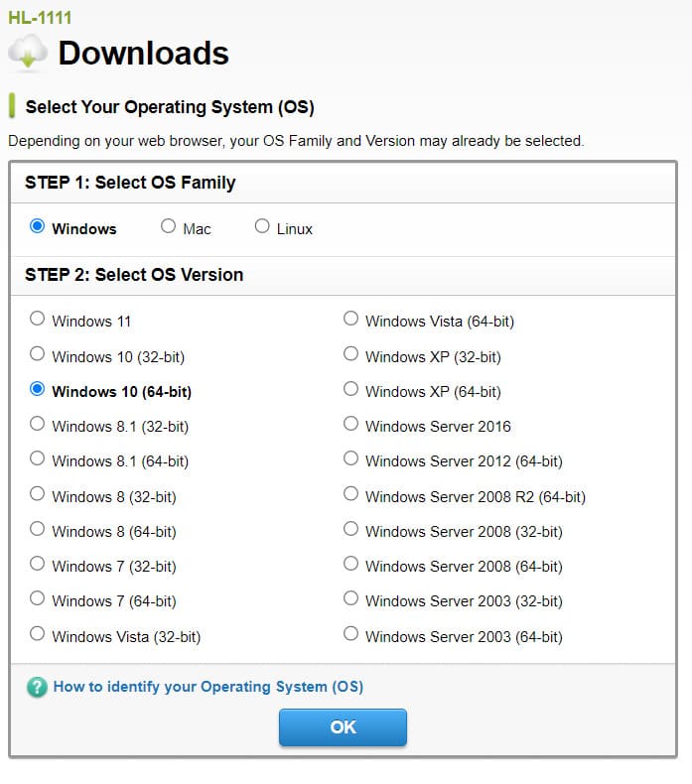The image size is (692, 784).
Task: Pick Windows Server 2008 R2 (64-bit)
Action: pyautogui.click(x=350, y=494)
